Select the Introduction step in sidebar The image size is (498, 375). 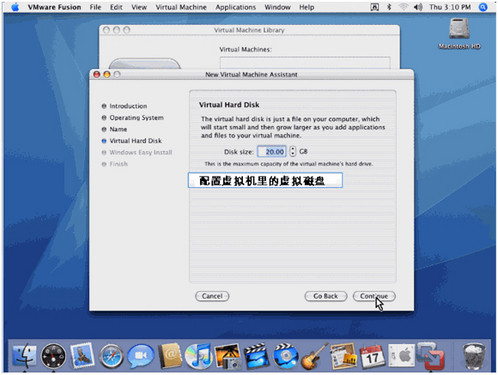click(124, 106)
